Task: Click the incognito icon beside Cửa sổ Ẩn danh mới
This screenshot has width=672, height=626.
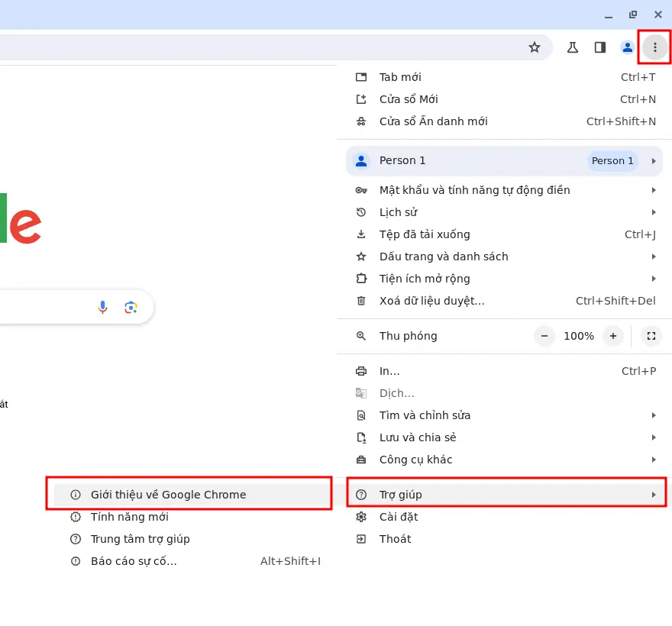Action: [361, 121]
